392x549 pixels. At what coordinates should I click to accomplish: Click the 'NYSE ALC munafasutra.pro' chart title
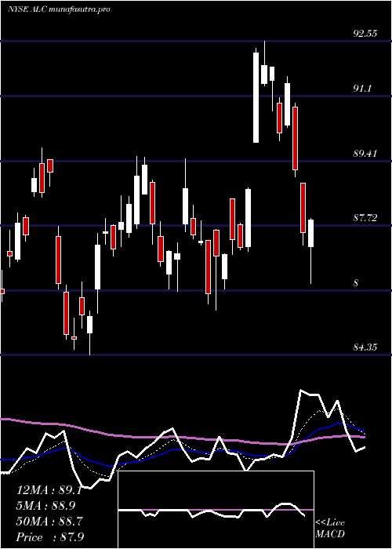59,9
